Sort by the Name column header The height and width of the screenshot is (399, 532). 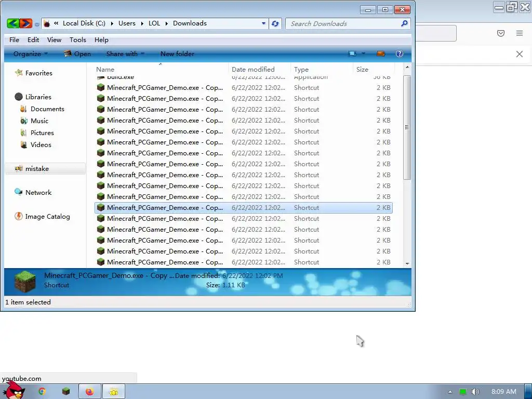[162, 69]
